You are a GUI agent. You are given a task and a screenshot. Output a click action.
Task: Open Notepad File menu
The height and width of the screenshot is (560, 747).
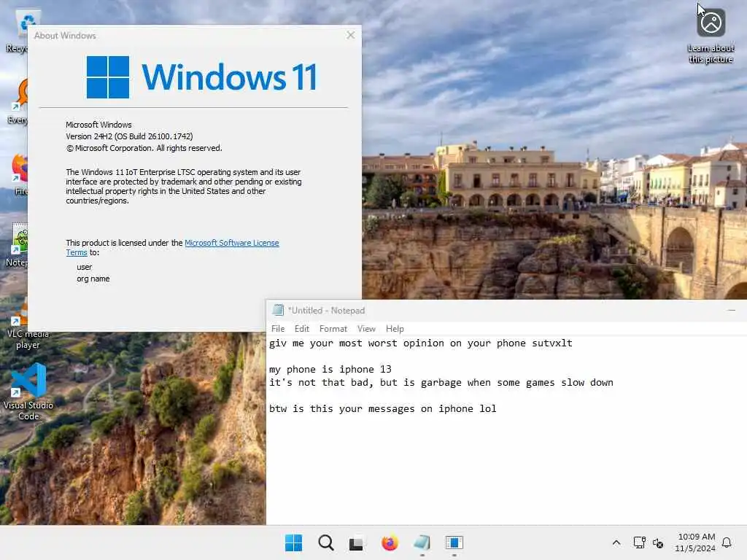click(278, 329)
